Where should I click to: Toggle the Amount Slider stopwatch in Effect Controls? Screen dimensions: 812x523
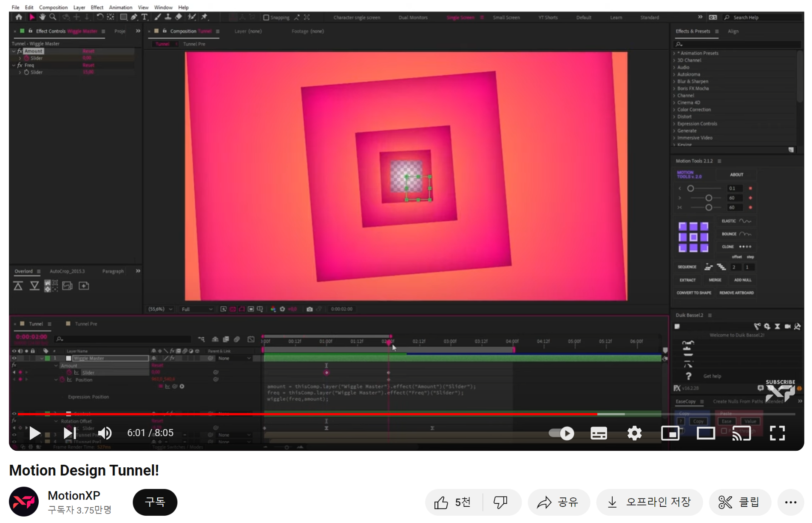(26, 58)
